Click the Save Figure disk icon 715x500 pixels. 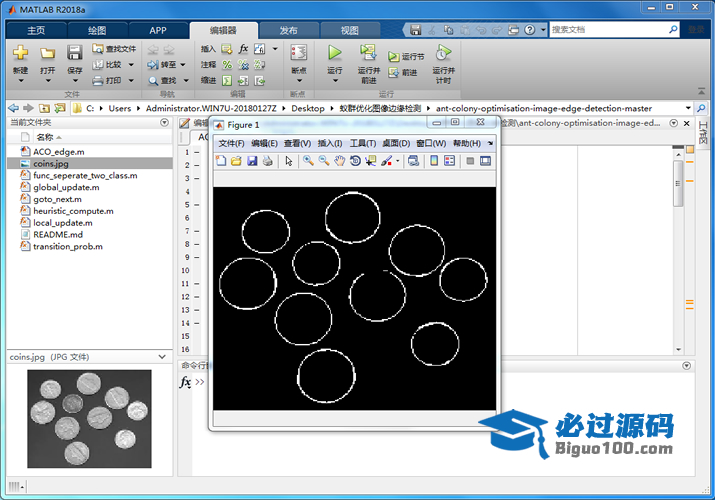[x=252, y=160]
